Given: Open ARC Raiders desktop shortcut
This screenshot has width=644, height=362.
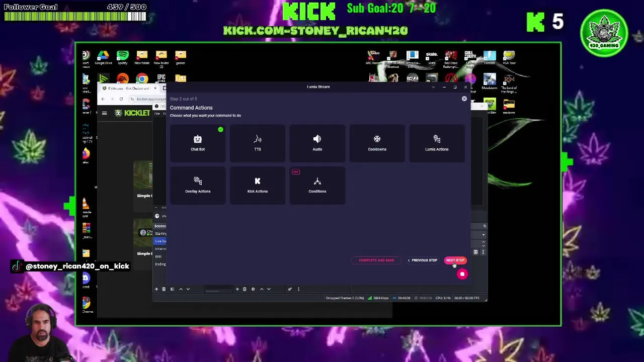Looking at the screenshot, I should point(373,57).
